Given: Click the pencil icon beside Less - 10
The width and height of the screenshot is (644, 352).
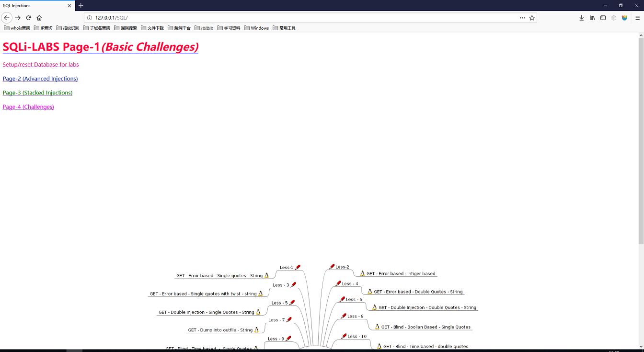Looking at the screenshot, I should coord(344,336).
